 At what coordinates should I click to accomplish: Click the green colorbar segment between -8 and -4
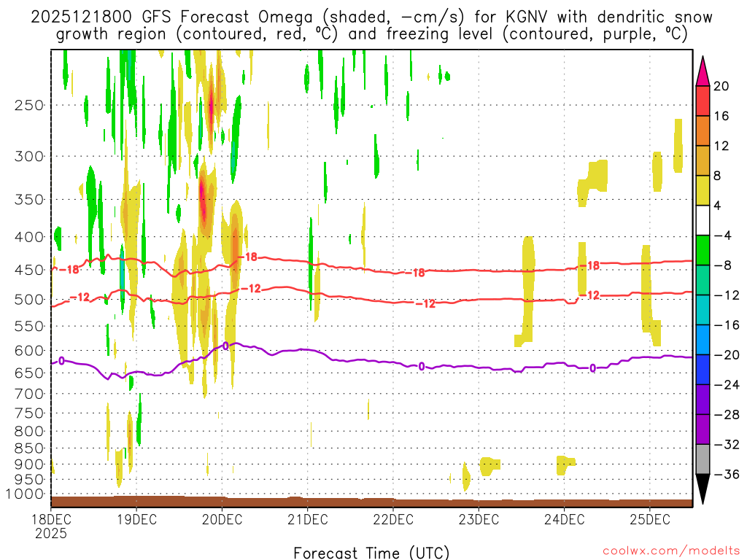pos(703,251)
